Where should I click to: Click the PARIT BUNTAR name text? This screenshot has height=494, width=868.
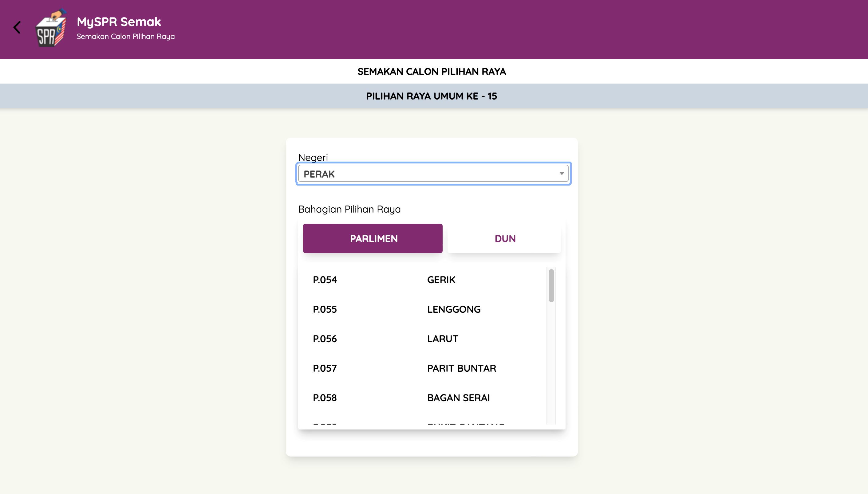[461, 368]
